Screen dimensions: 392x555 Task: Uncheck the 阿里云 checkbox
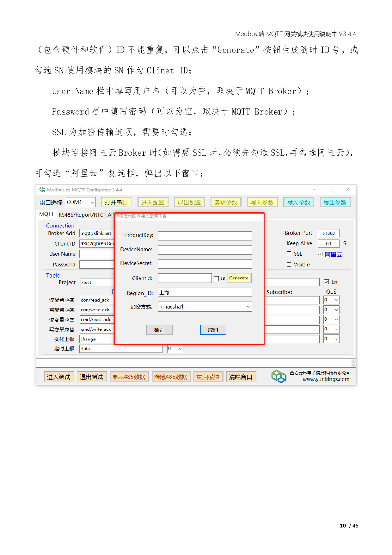tap(320, 254)
